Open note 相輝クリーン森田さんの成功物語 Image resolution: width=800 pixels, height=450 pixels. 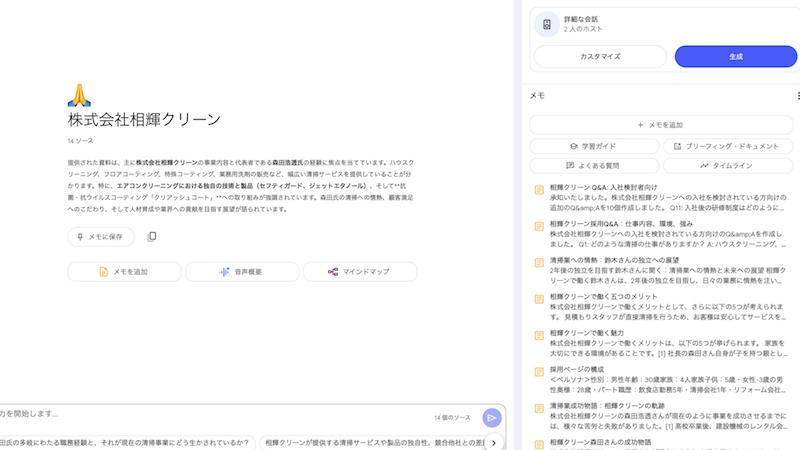[x=661, y=443]
